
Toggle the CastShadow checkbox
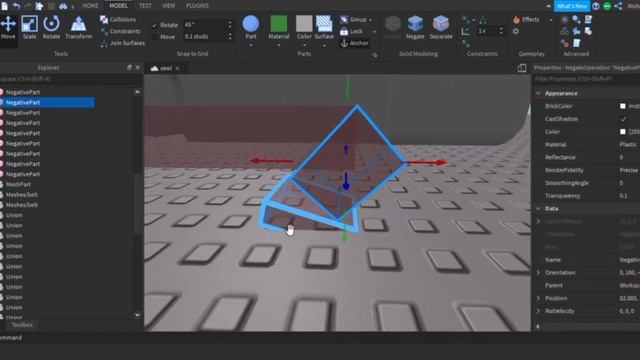click(623, 119)
